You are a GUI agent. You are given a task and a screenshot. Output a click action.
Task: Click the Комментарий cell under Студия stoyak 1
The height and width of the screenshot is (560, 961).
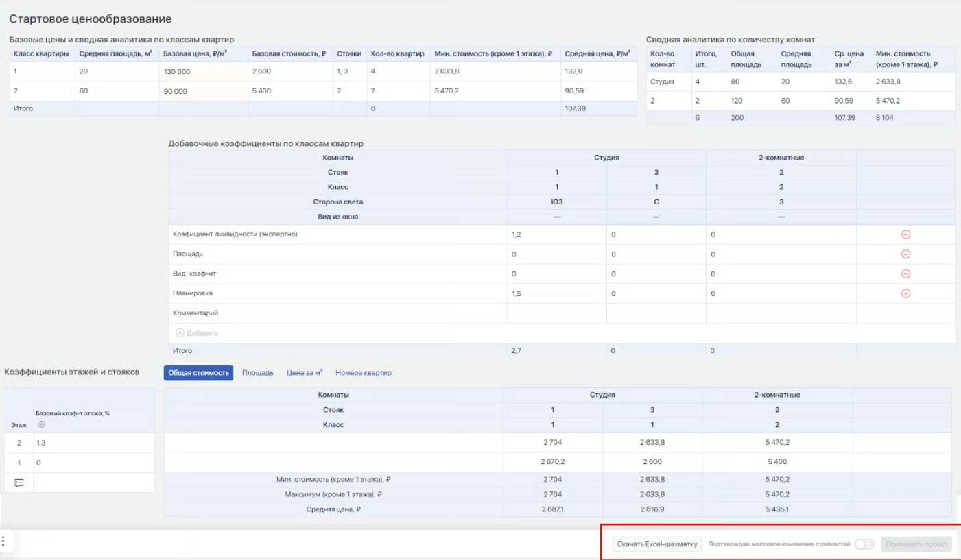(556, 313)
